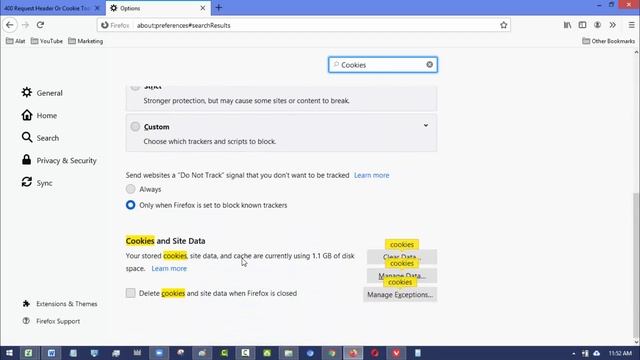Viewport: 640px width, 360px height.
Task: Open the Alat bookmarks folder
Action: (x=16, y=41)
